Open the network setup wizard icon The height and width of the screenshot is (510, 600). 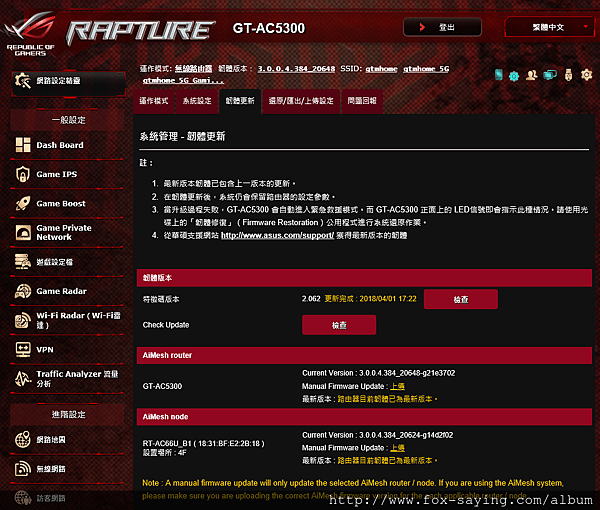[x=23, y=81]
